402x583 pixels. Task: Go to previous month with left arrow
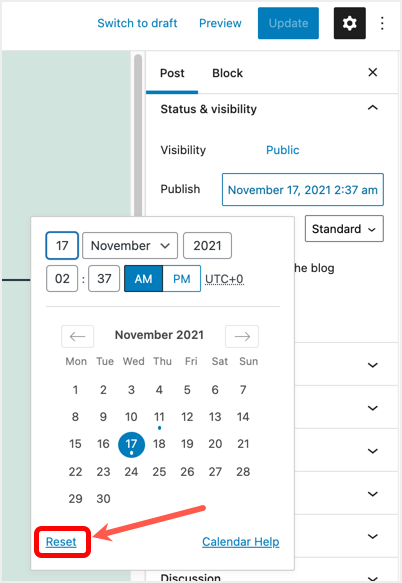[x=77, y=336]
